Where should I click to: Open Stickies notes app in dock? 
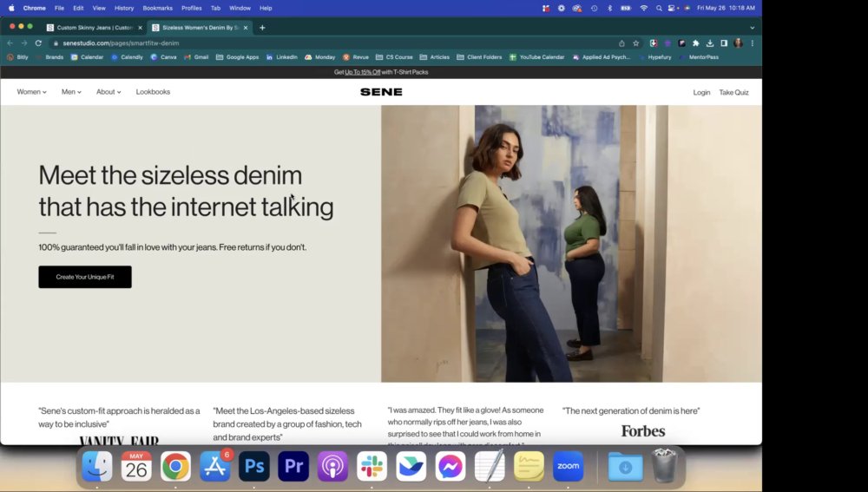pyautogui.click(x=529, y=466)
